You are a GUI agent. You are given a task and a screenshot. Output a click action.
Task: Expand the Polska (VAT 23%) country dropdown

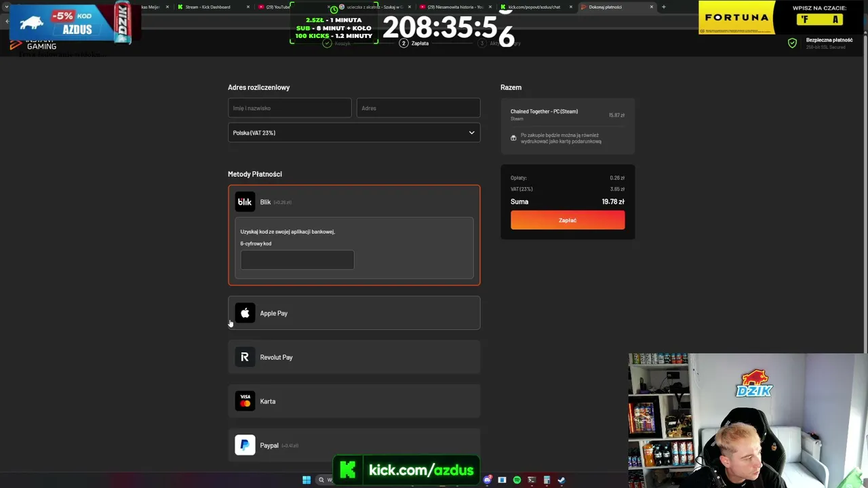(x=354, y=133)
